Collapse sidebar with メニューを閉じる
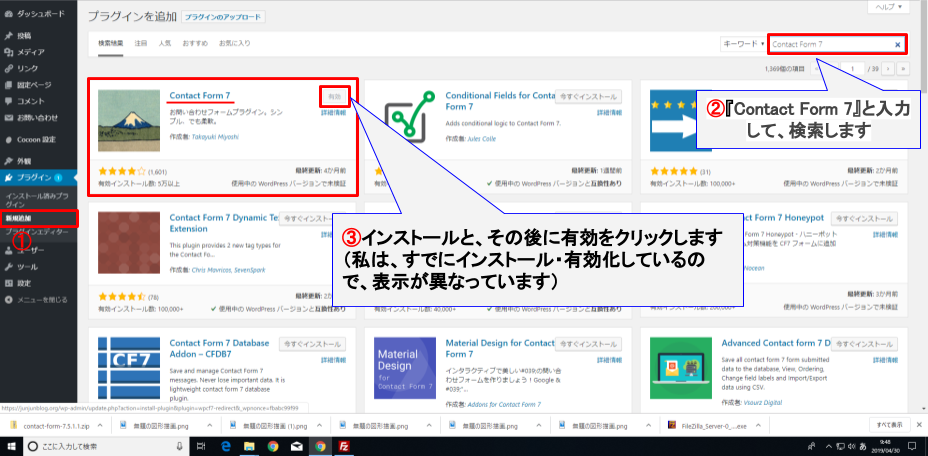The width and height of the screenshot is (928, 456). 38,300
